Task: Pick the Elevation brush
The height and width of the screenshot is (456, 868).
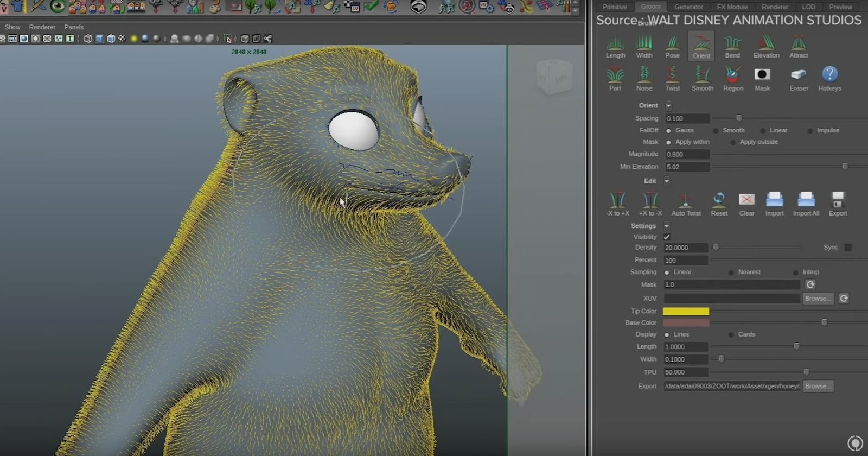Action: pos(766,47)
